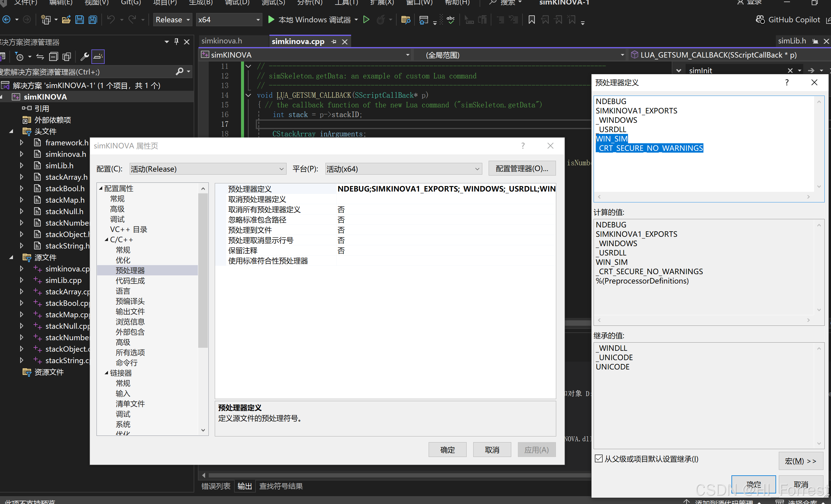The width and height of the screenshot is (831, 504).
Task: Click the navigate Back arrow icon
Action: pyautogui.click(x=6, y=20)
